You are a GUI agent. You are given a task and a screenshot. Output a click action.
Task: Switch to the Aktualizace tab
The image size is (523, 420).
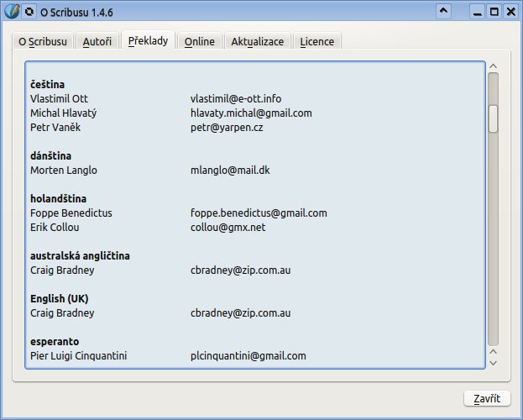pos(258,41)
